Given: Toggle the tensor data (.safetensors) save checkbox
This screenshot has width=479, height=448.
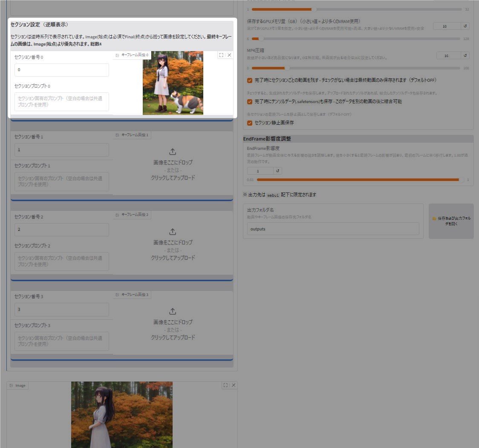Looking at the screenshot, I should (x=250, y=102).
